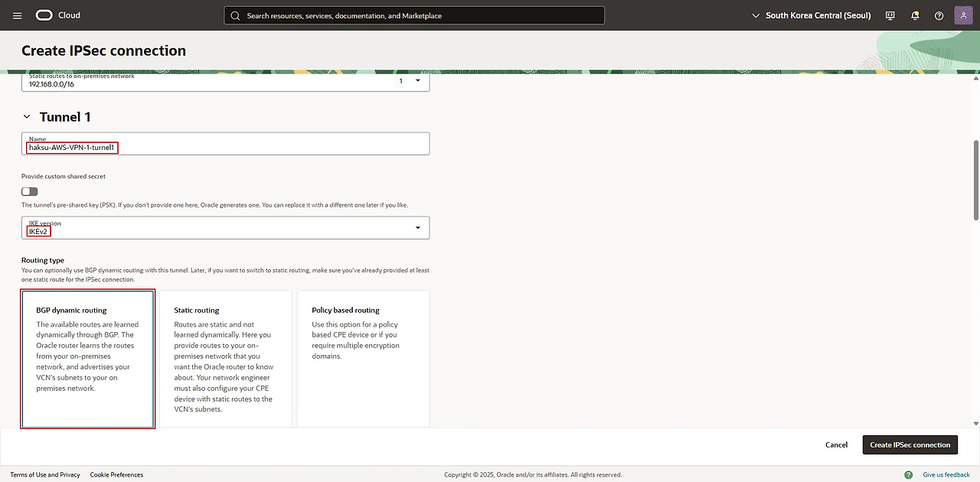
Task: Open the notifications bell
Action: (x=915, y=15)
